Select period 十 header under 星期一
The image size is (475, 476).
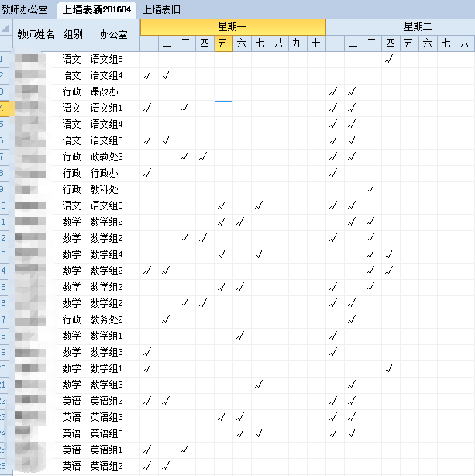(316, 43)
